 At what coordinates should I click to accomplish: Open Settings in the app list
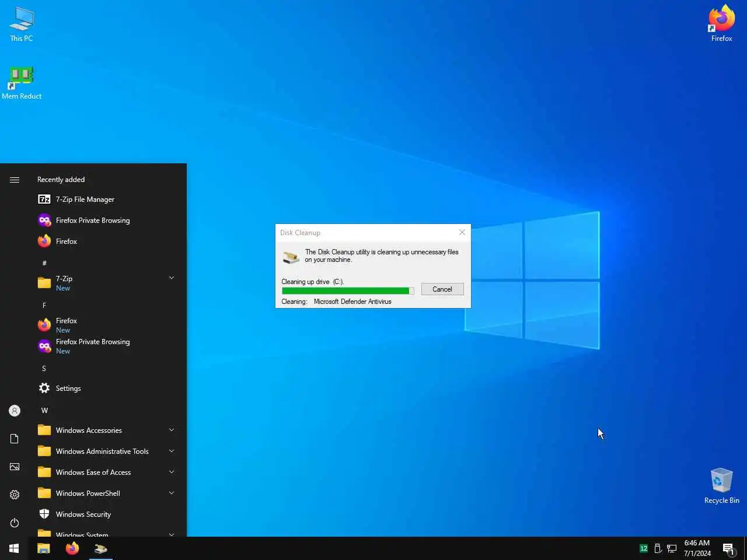coord(106,388)
